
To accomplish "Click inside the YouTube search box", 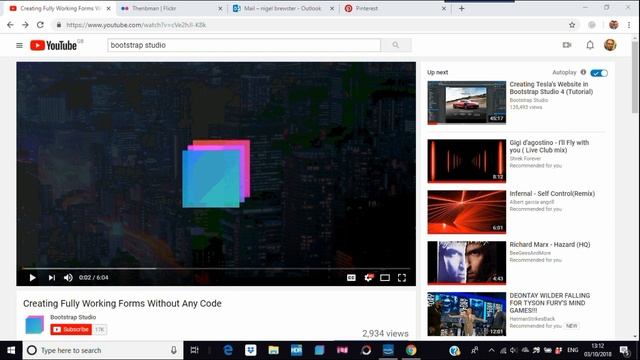I will [x=244, y=45].
